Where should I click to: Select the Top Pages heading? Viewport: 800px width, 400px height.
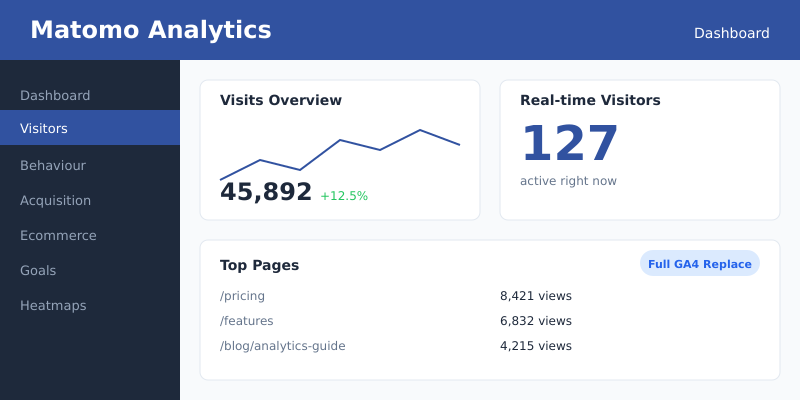260,265
